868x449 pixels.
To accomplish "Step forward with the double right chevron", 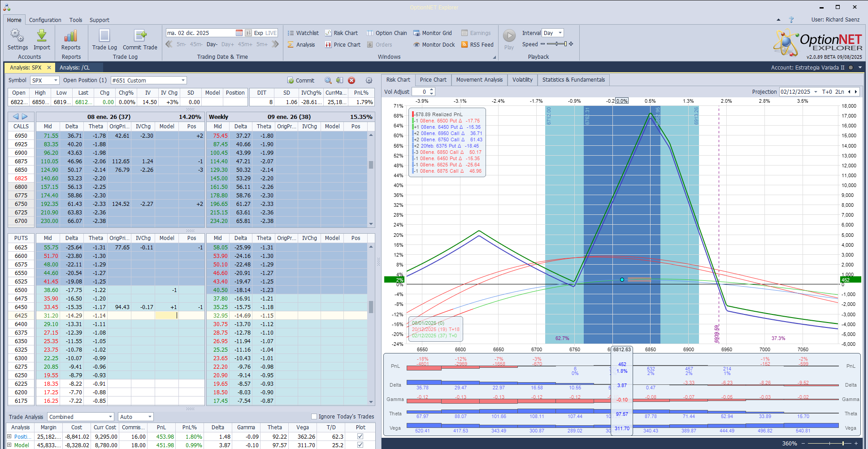I will (x=275, y=44).
